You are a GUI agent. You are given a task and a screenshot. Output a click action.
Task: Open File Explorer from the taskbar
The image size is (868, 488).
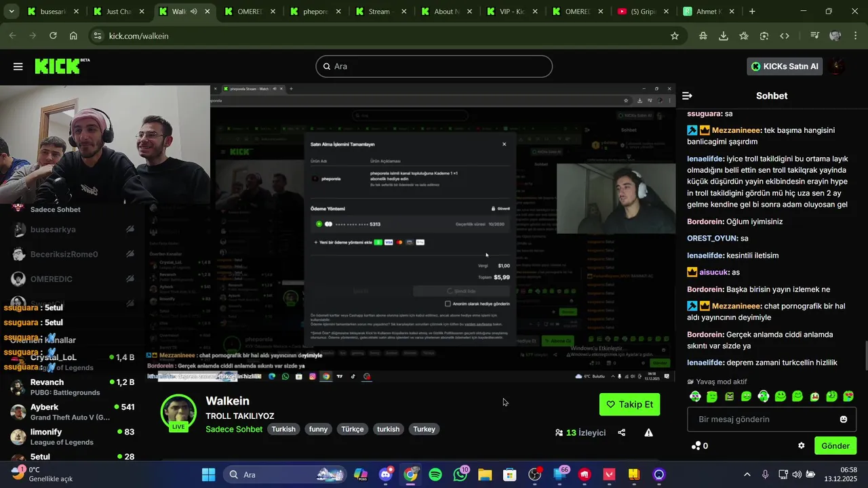[485, 474]
